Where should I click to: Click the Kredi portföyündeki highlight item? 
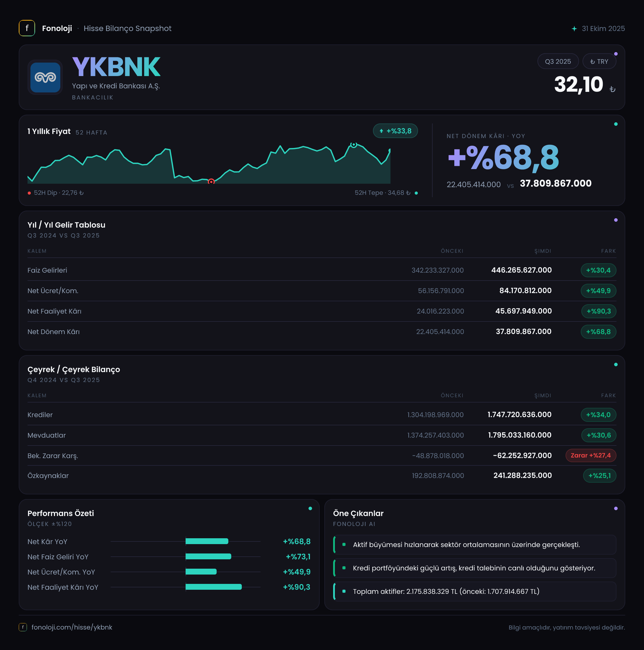pyautogui.click(x=475, y=568)
